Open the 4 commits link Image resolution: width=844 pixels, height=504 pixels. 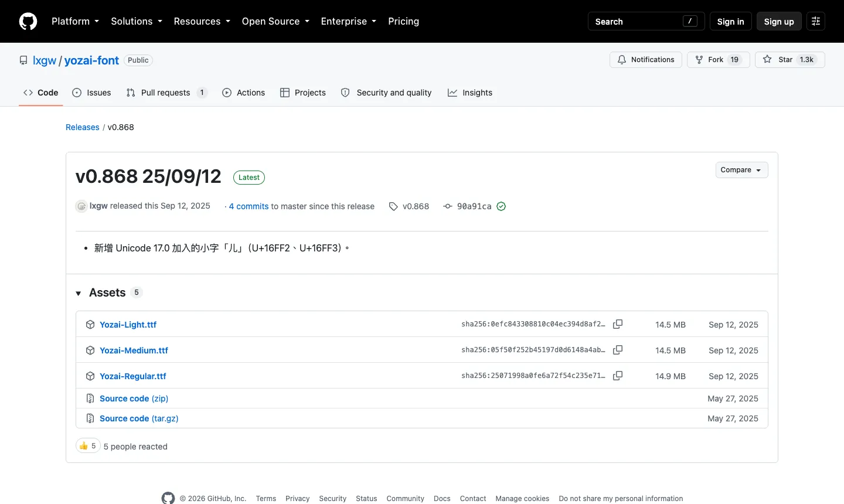(x=249, y=206)
